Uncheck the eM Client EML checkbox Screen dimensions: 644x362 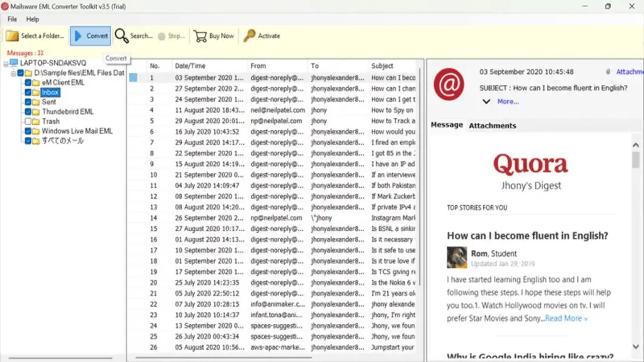[28, 83]
